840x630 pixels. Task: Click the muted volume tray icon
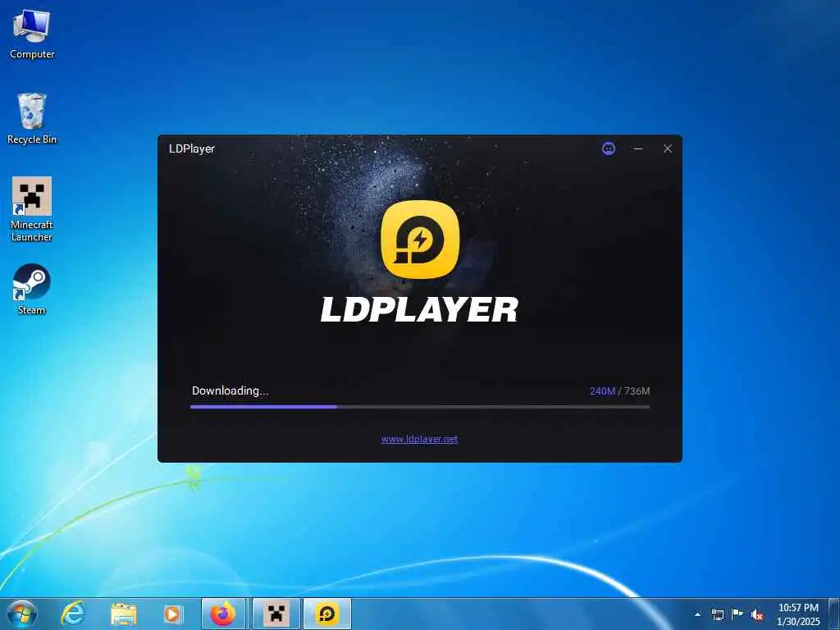(757, 614)
